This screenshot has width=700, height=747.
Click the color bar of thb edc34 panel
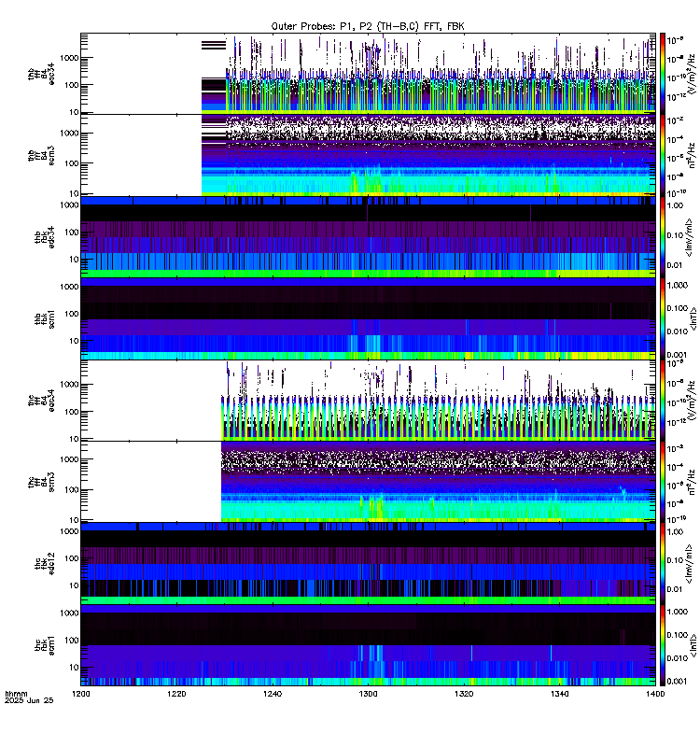[x=662, y=237]
